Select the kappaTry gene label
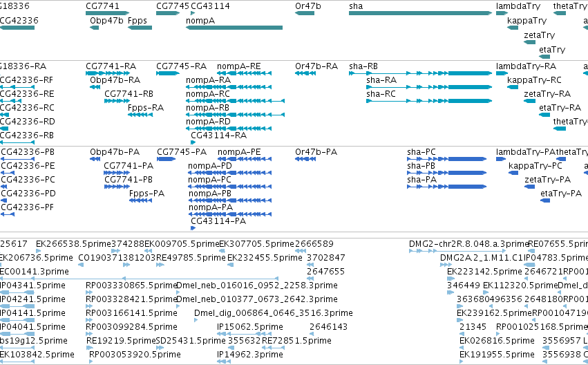Viewport: 588px width, 365px height. click(527, 21)
